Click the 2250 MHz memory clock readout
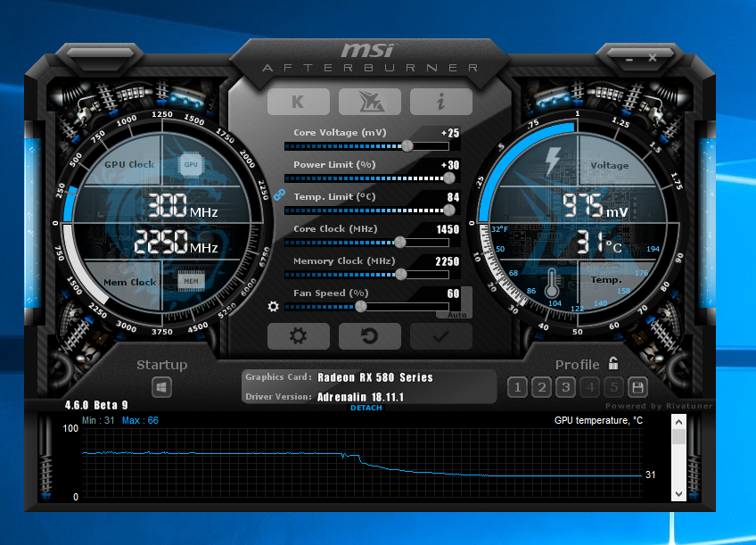The image size is (756, 545). (176, 242)
